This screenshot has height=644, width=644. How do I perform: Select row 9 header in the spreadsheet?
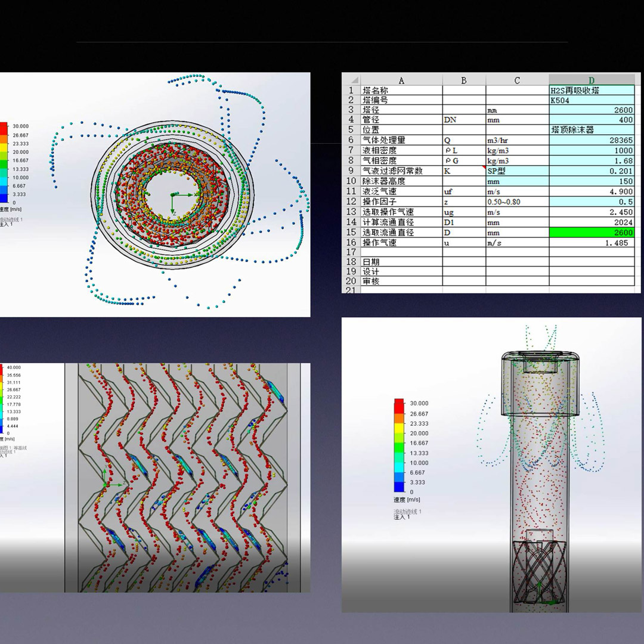pos(351,171)
